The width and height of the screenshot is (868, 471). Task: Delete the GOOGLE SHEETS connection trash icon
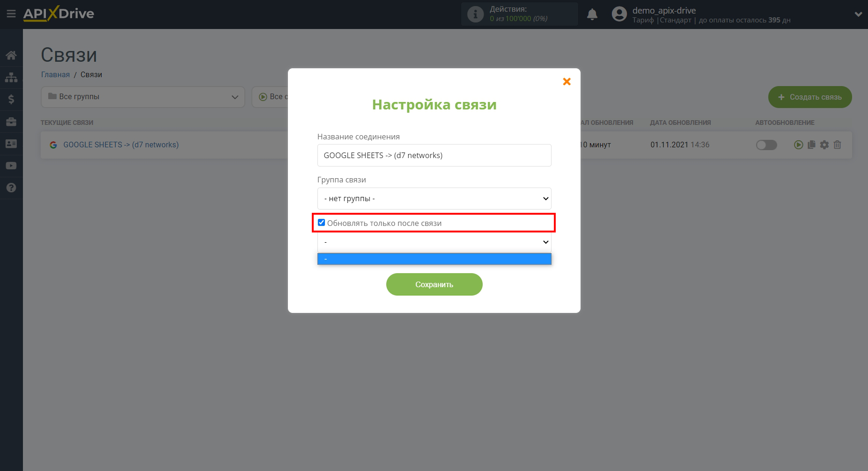tap(838, 145)
